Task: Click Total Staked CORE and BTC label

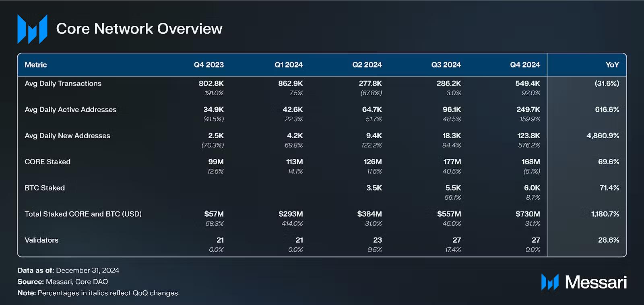Action: coord(83,214)
